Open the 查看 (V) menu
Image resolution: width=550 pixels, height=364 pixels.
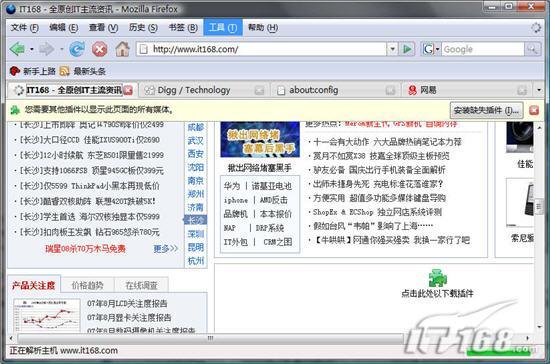(x=103, y=28)
